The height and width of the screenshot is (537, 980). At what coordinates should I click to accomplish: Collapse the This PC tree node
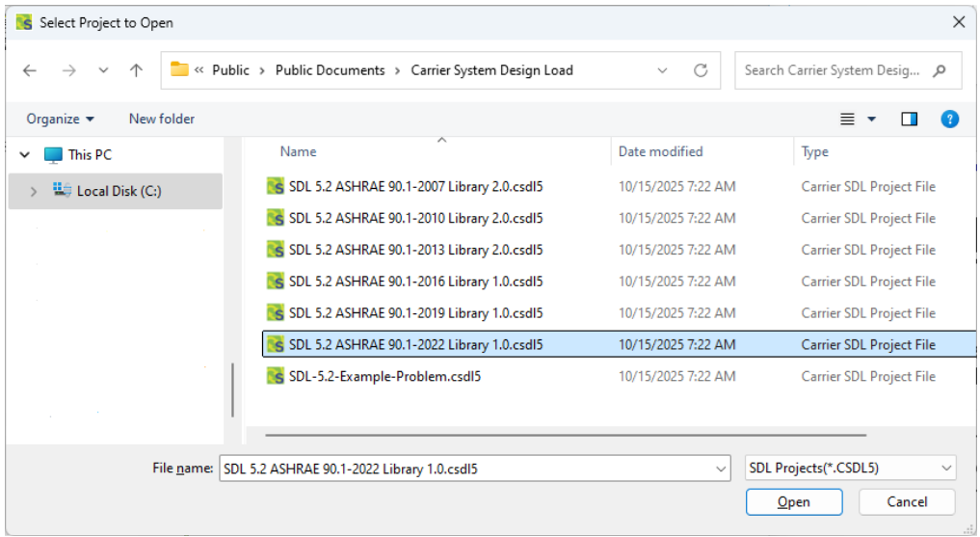pos(25,154)
